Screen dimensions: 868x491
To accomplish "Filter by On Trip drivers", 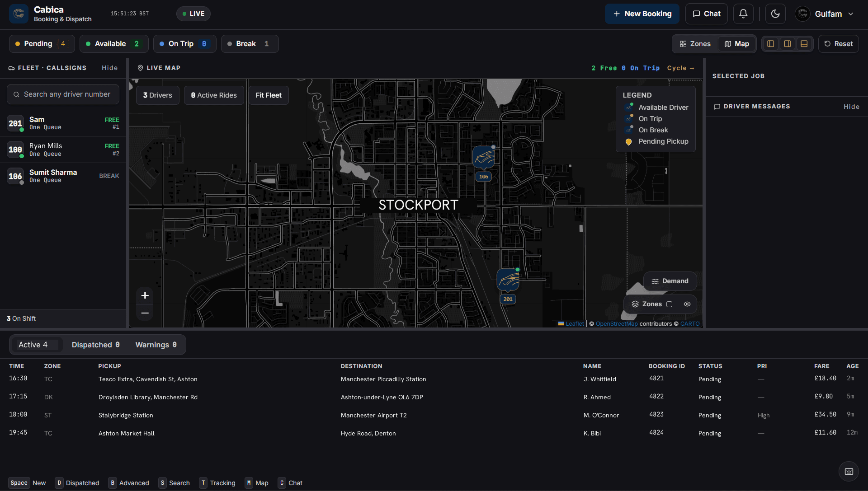I will (x=184, y=44).
